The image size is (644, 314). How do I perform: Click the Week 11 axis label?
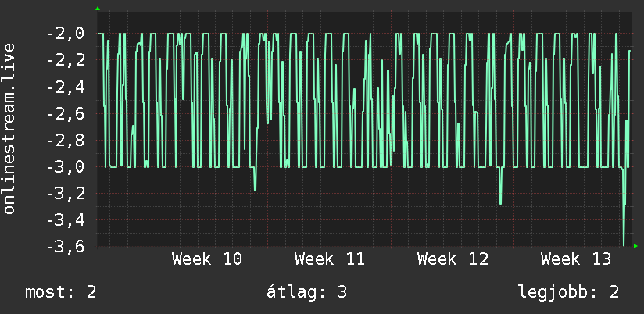pyautogui.click(x=330, y=259)
